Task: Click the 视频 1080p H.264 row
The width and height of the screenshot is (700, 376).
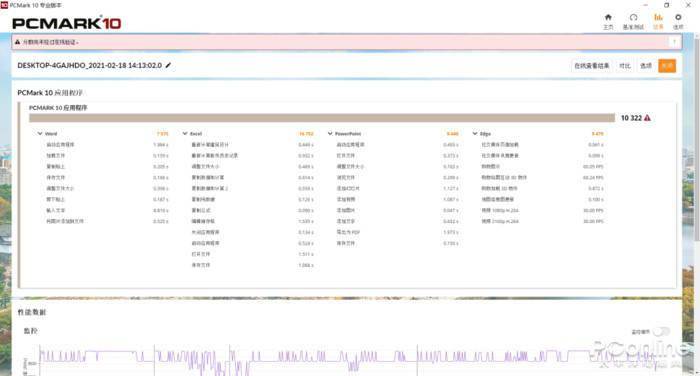Action: pos(542,210)
